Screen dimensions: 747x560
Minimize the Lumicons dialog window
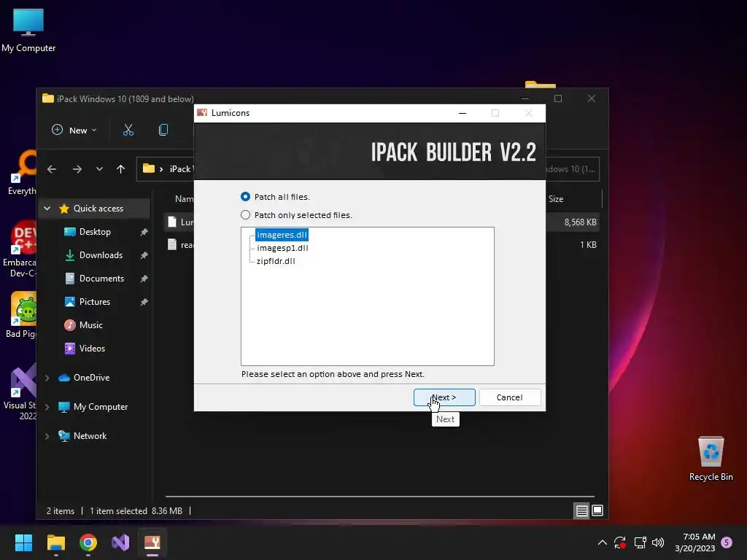click(462, 113)
